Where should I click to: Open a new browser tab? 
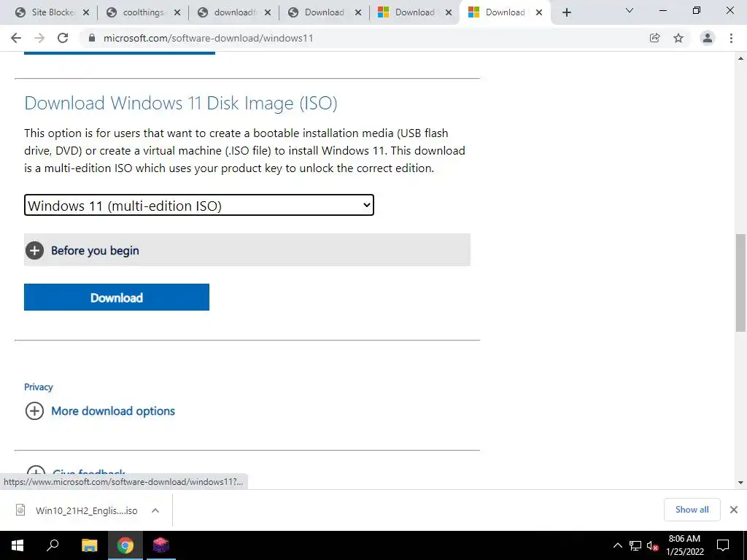click(566, 13)
